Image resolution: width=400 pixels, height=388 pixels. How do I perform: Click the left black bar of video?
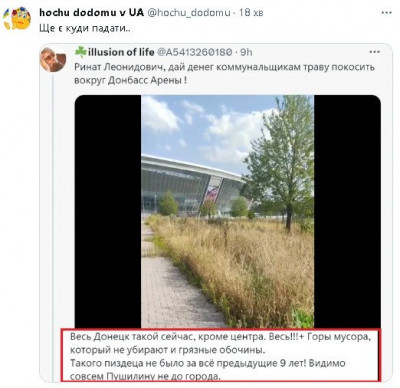click(x=108, y=211)
